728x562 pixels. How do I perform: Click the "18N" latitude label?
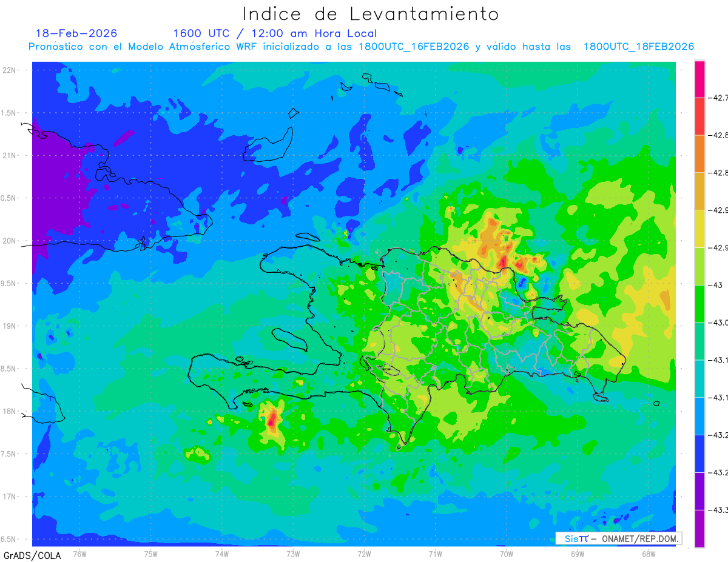9,412
